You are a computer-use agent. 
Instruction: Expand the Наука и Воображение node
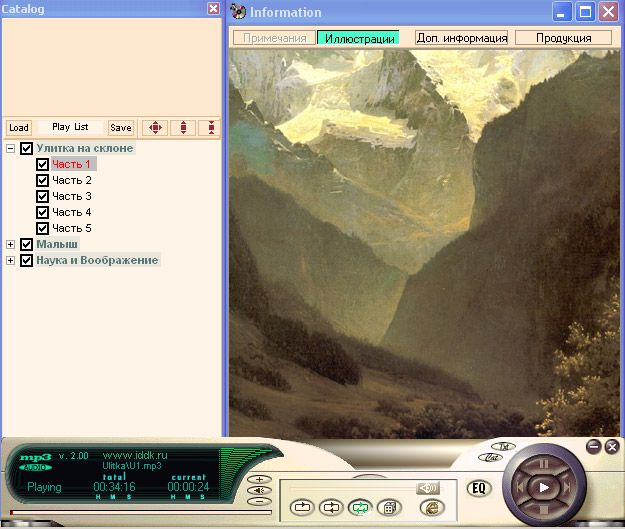coord(11,260)
